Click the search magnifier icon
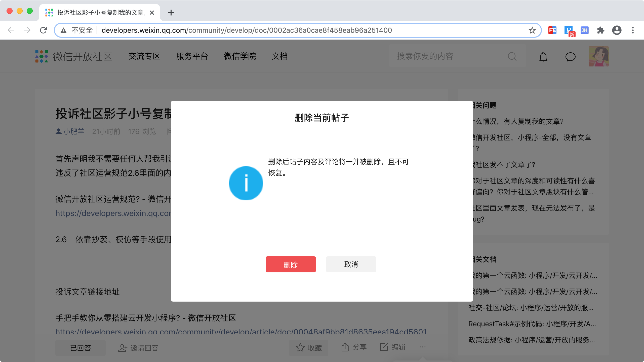The height and width of the screenshot is (362, 644). (512, 56)
